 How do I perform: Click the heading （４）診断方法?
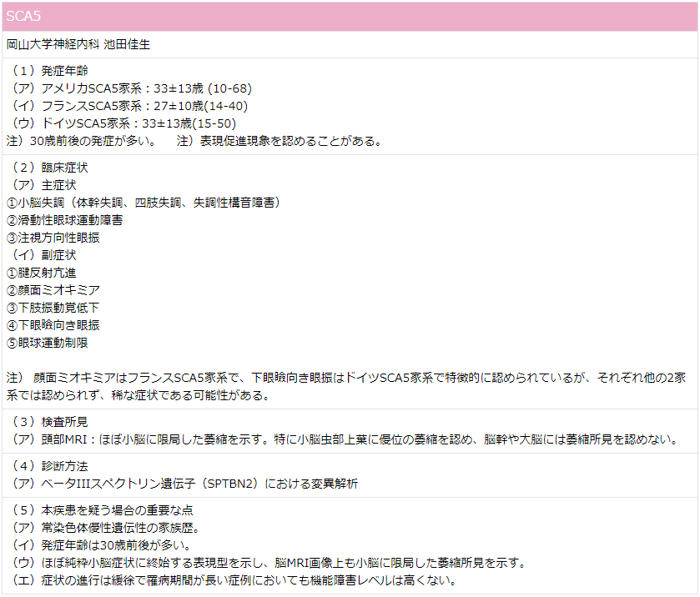(x=48, y=466)
